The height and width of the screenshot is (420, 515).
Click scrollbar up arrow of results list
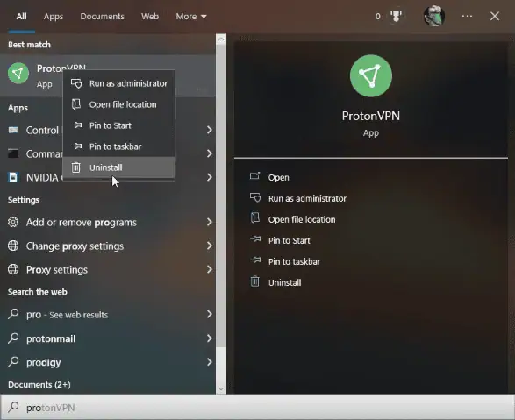tap(221, 39)
